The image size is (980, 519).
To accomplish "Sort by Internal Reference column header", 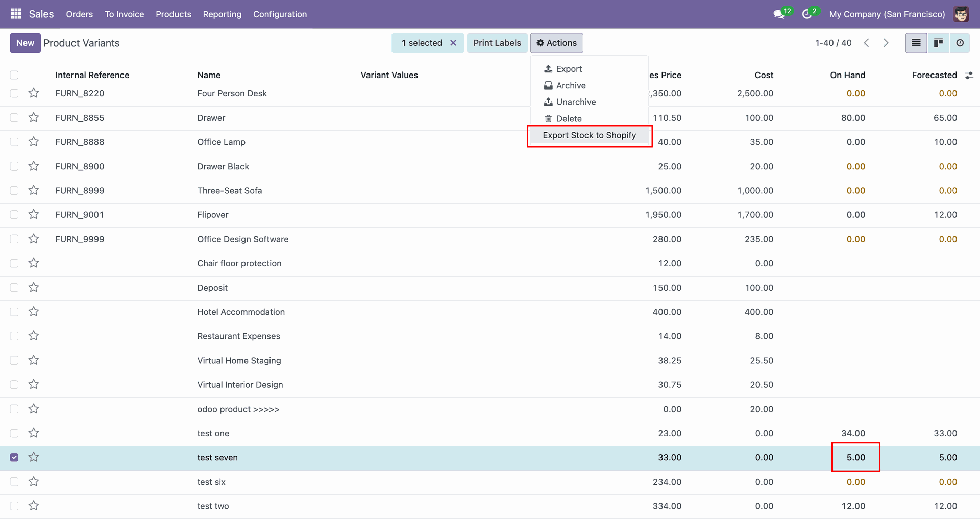I will [92, 75].
